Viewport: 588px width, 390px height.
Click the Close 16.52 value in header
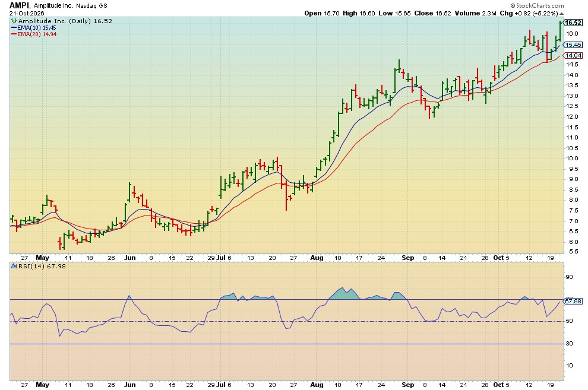click(x=433, y=13)
